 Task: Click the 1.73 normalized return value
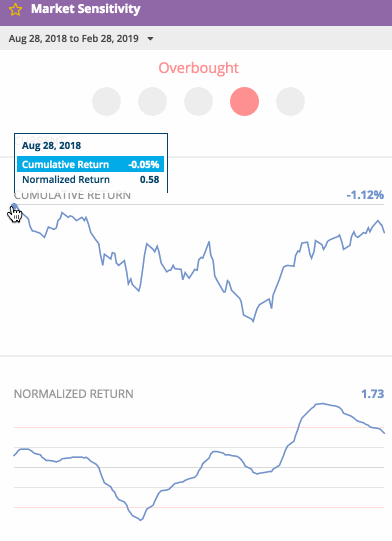[372, 394]
